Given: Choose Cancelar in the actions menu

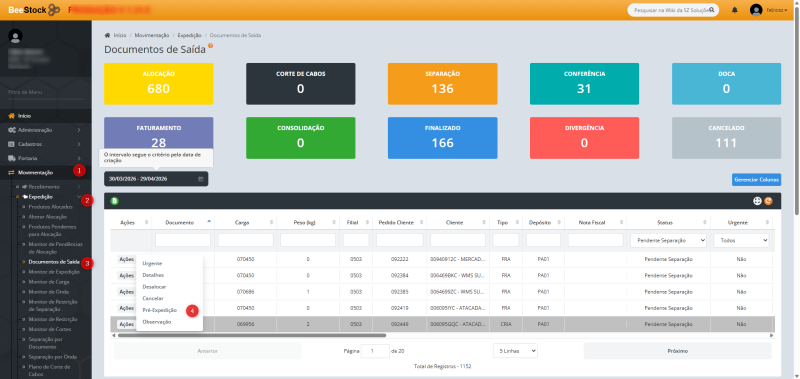Looking at the screenshot, I should pyautogui.click(x=153, y=298).
